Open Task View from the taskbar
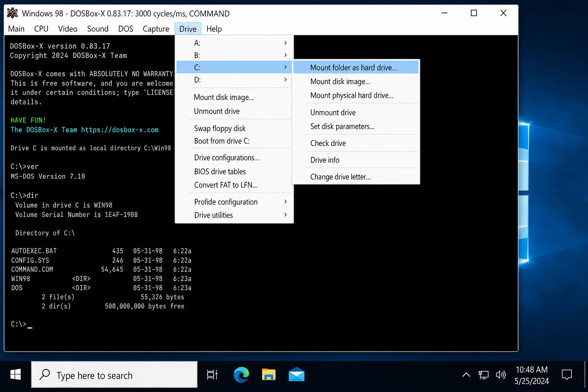The image size is (588, 392). pos(212,375)
